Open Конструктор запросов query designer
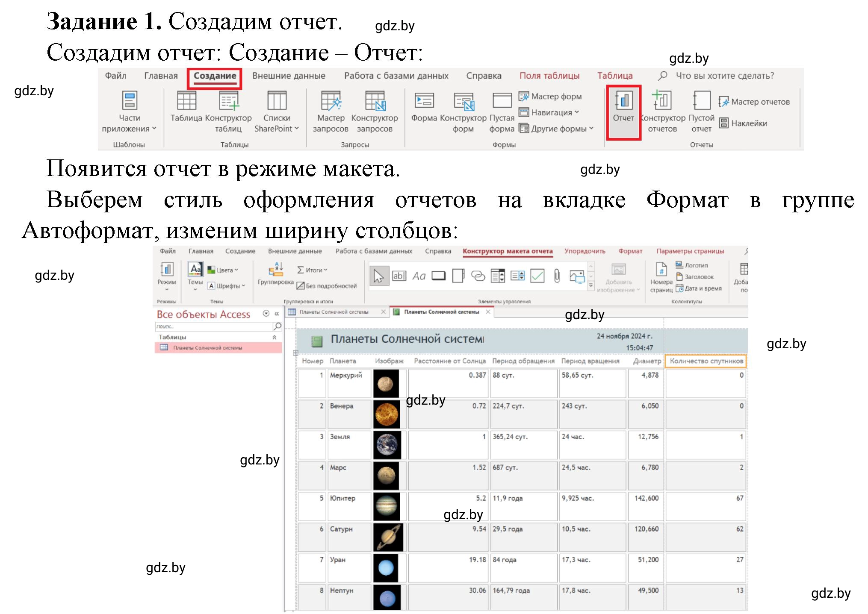The height and width of the screenshot is (614, 868). pyautogui.click(x=375, y=112)
